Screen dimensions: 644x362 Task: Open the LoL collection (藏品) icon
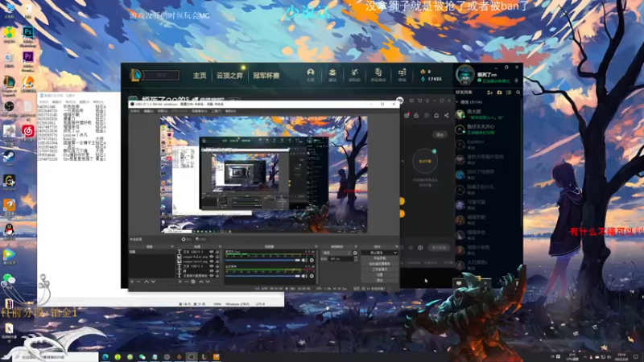click(x=332, y=74)
